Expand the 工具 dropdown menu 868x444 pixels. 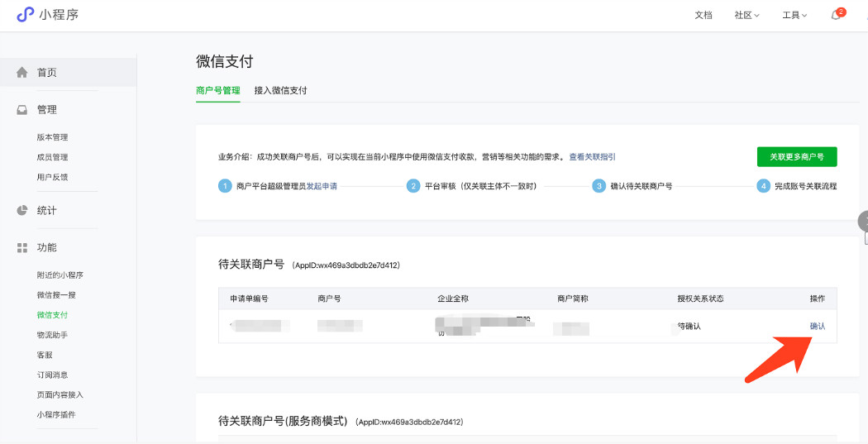pos(794,16)
